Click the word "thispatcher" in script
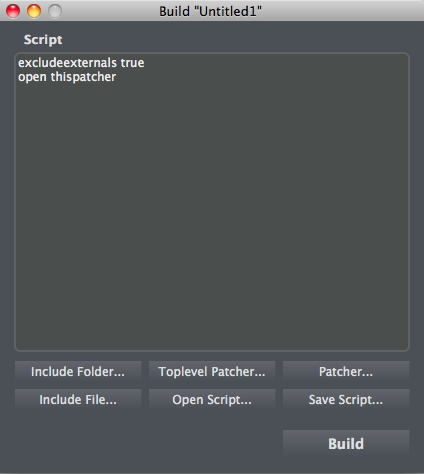 click(x=83, y=77)
